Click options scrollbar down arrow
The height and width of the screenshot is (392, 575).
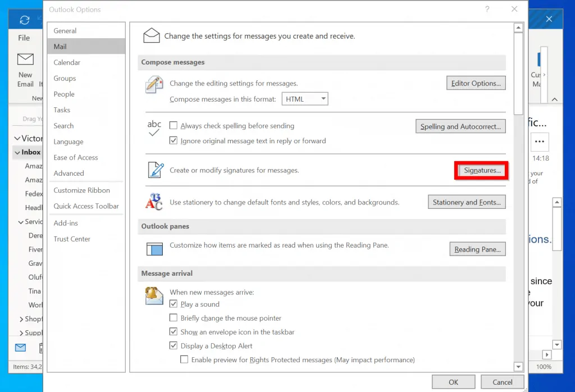[x=518, y=366]
